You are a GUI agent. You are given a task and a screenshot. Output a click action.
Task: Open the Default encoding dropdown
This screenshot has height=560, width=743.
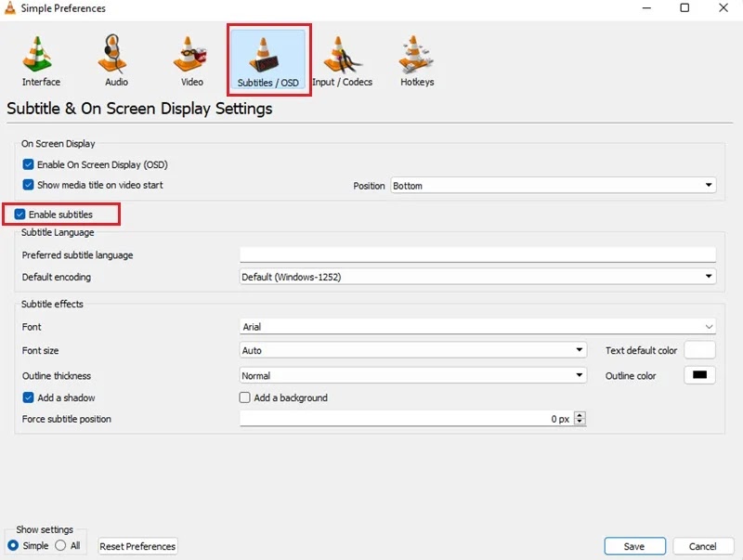coord(477,277)
